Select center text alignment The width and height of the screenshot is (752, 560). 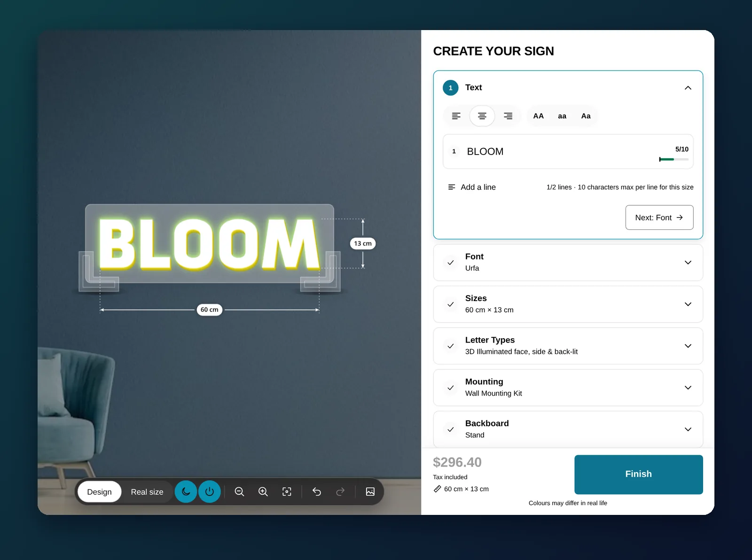click(482, 116)
